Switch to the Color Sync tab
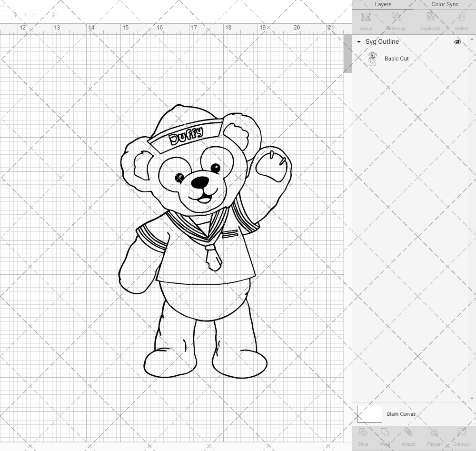 445,4
